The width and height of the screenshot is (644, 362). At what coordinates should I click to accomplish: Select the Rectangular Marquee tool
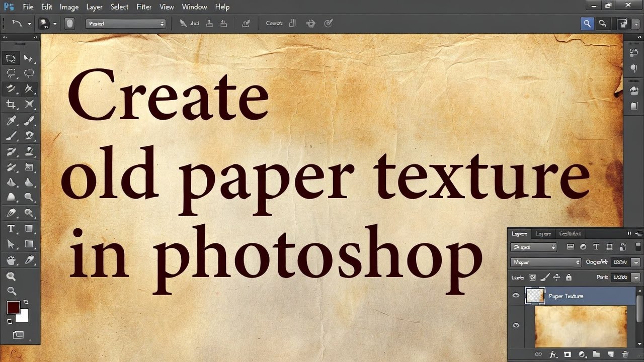coord(11,58)
